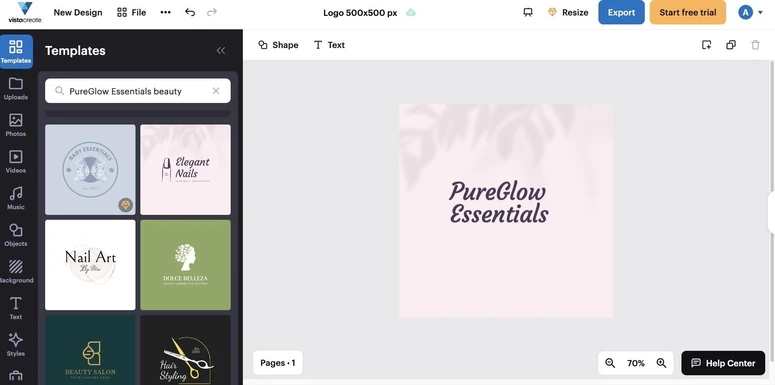Click the New Design button
This screenshot has height=385, width=775.
coord(78,12)
